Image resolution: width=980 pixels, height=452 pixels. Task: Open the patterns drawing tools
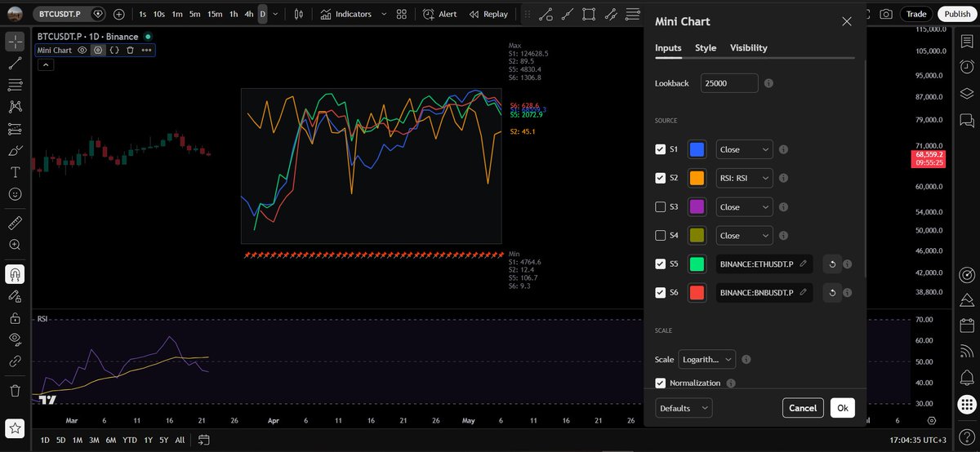[x=15, y=107]
